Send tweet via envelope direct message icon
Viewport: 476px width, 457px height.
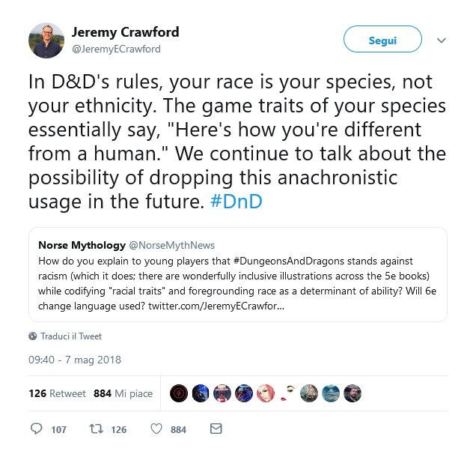point(216,429)
